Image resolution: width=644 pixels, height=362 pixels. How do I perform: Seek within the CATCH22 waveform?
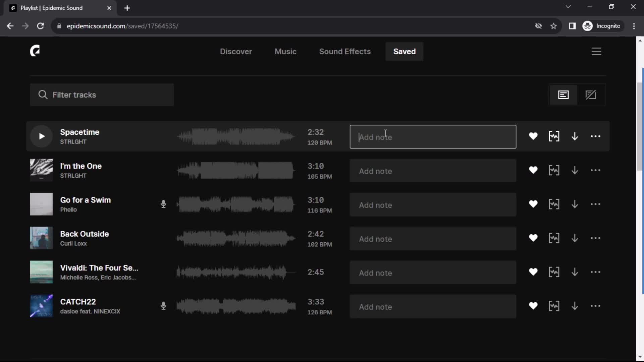(x=236, y=306)
